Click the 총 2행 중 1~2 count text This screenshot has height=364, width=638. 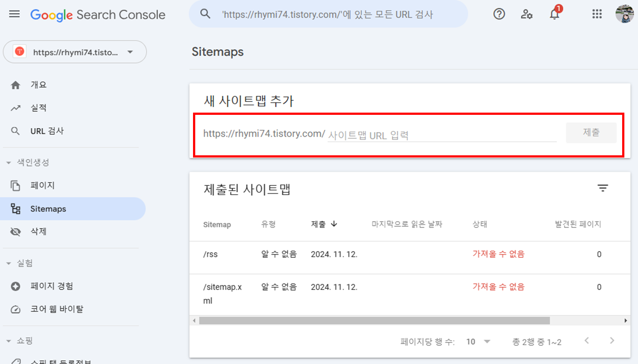tap(537, 342)
